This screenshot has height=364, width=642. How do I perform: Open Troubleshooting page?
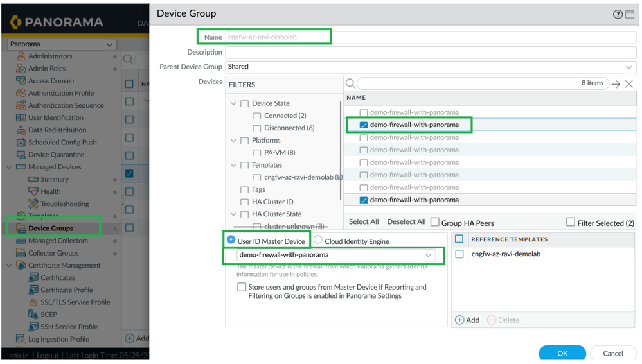click(x=64, y=204)
